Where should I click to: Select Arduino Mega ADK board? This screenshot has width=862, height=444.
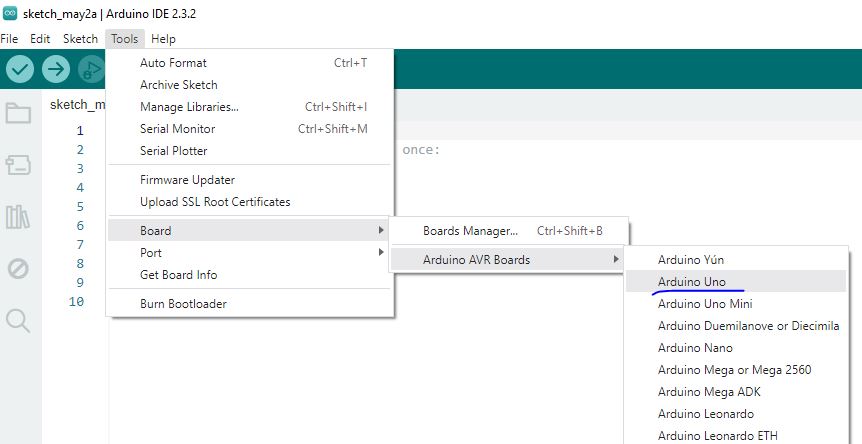pos(737,392)
